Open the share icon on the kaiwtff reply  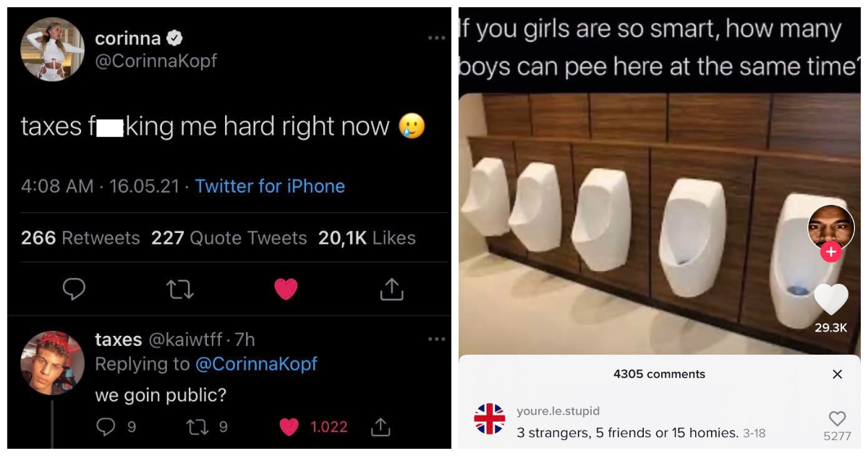click(x=380, y=427)
